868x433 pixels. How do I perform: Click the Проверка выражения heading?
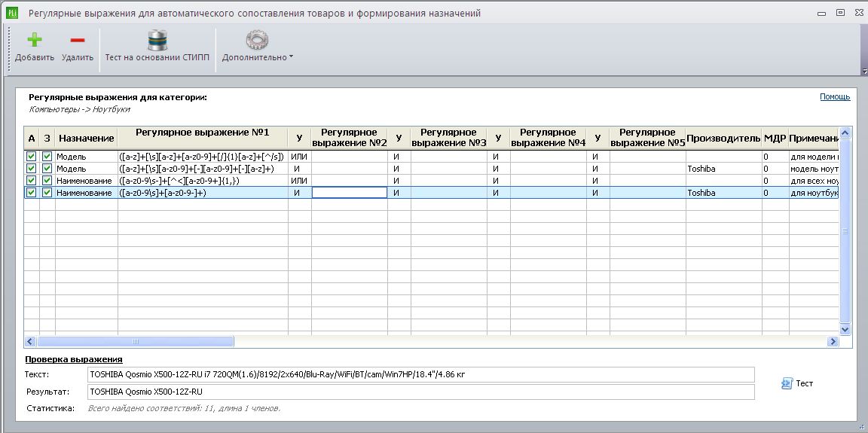(x=74, y=359)
